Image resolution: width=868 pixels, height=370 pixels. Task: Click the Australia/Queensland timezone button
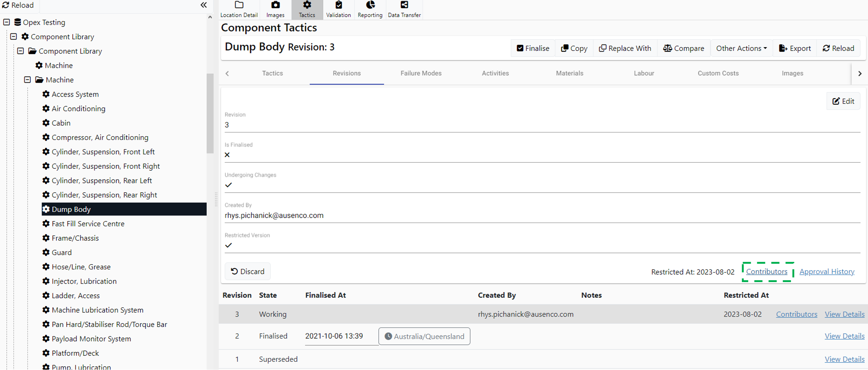point(424,336)
